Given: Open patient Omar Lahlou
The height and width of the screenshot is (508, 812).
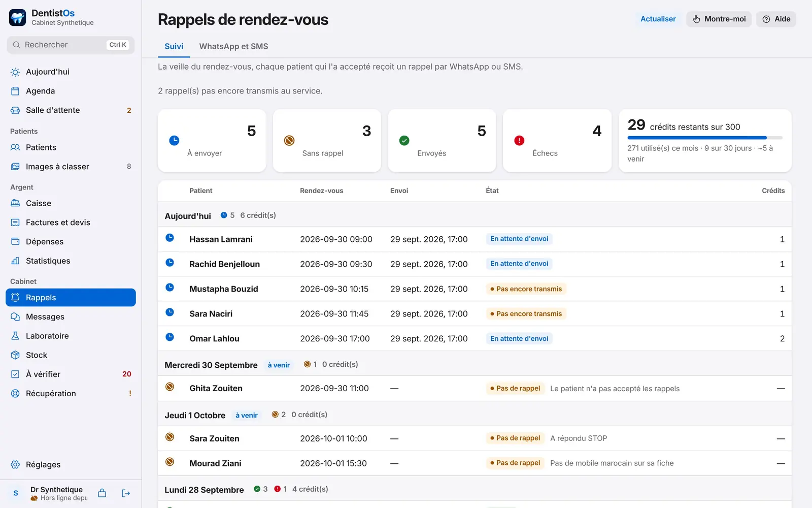Looking at the screenshot, I should pos(214,339).
